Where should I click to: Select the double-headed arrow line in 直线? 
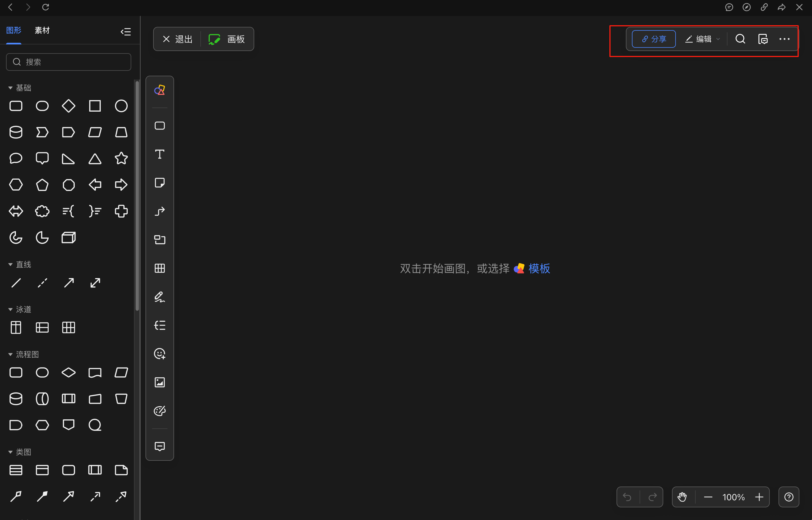95,283
